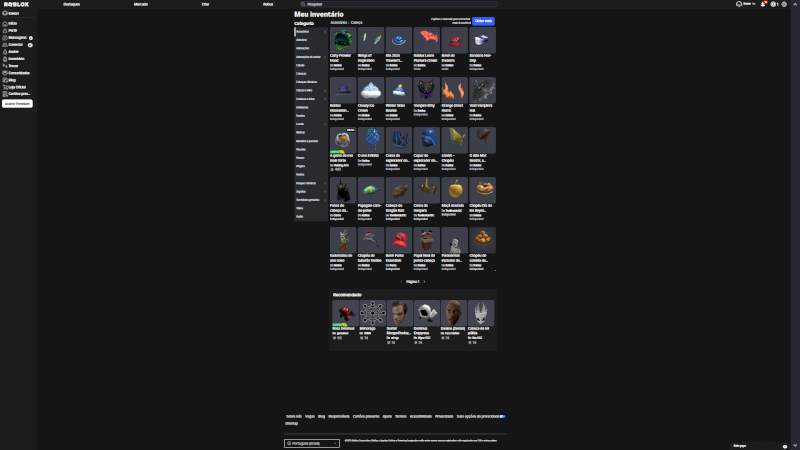Screen dimensions: 800x450
Task: Open the Robux balance icon
Action: point(773,4)
